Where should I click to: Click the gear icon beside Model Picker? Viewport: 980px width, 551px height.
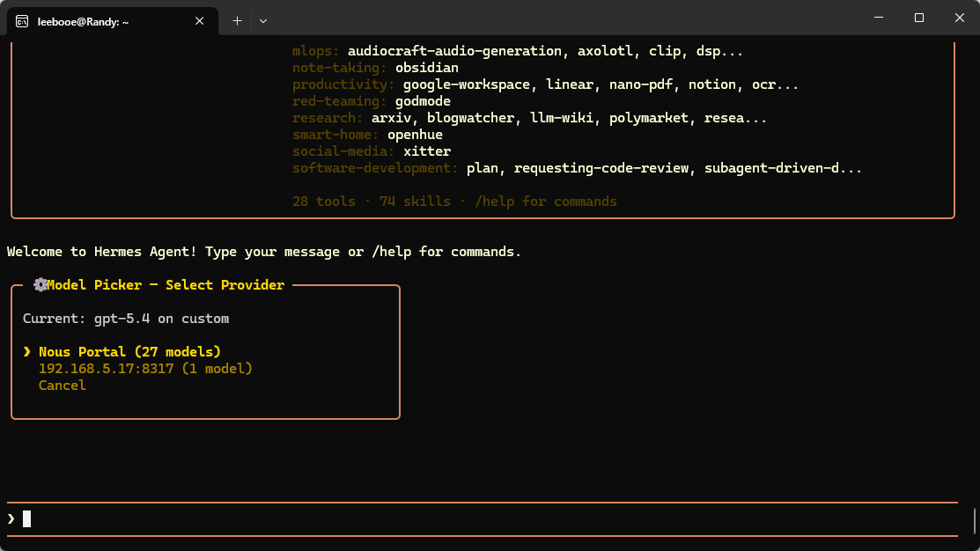[x=40, y=285]
